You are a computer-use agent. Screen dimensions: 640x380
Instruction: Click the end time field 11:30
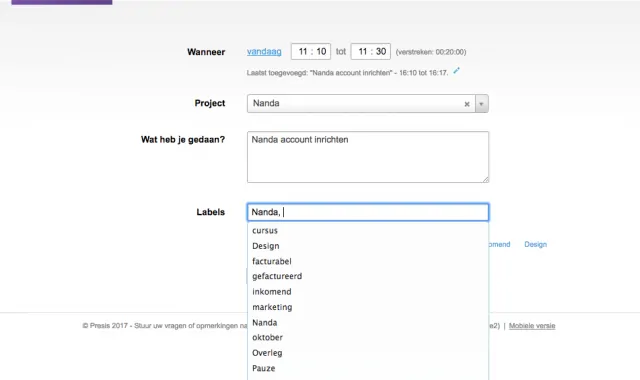371,51
